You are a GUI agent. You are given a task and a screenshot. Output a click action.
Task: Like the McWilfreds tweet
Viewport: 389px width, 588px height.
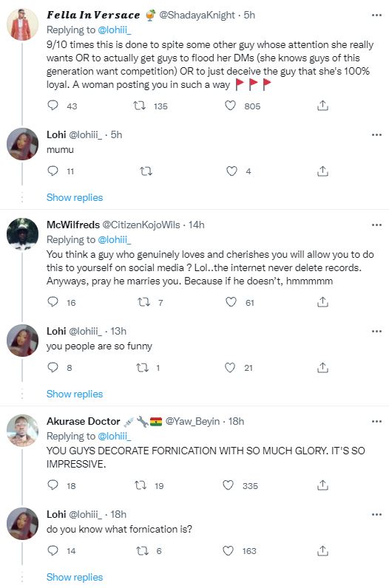[x=231, y=302]
